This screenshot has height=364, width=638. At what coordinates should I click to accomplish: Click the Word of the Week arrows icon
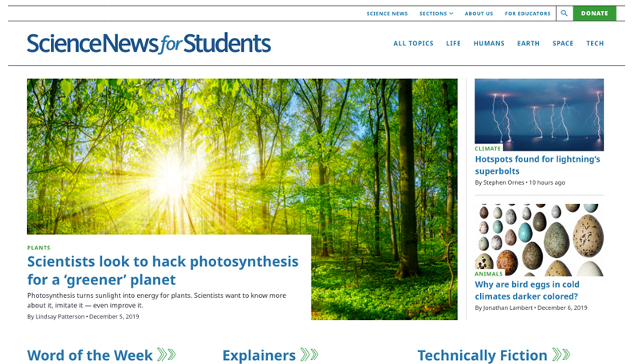pyautogui.click(x=167, y=354)
